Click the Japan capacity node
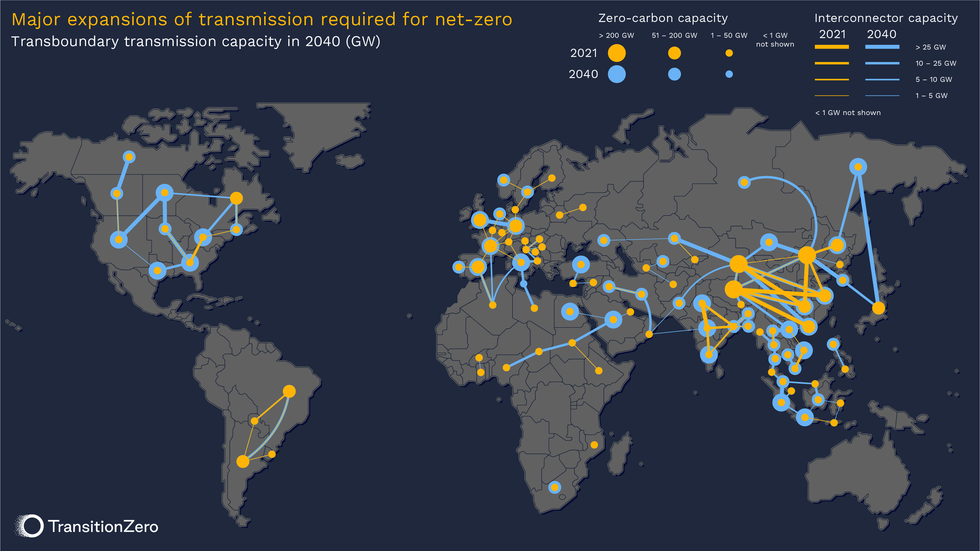 (x=878, y=308)
